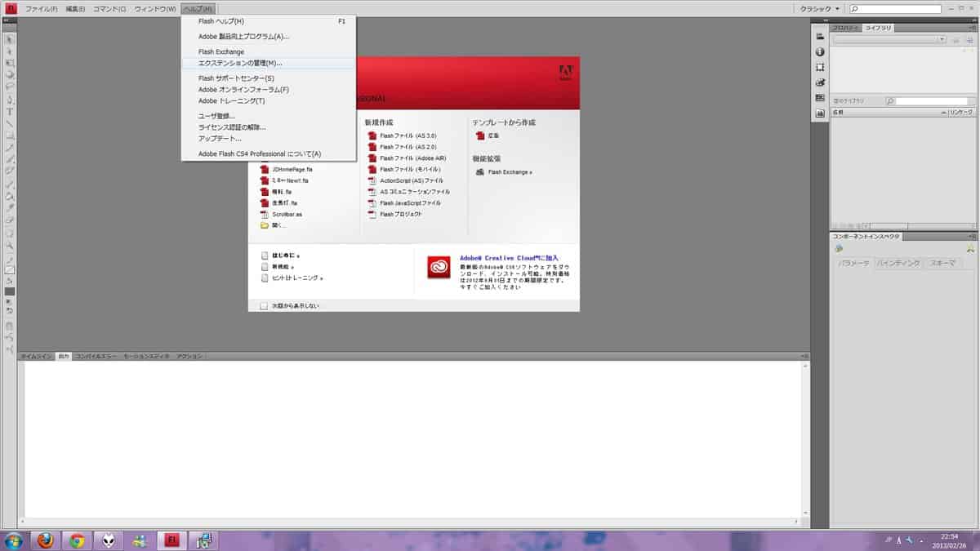The width and height of the screenshot is (980, 551).
Task: Choose Adobe トレーニング(T) menu entry
Action: [269, 101]
